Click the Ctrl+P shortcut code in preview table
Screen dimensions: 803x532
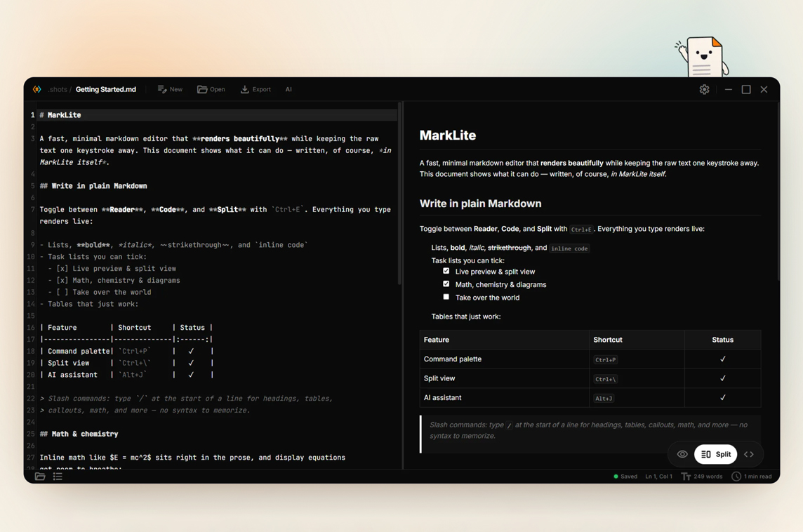point(605,360)
